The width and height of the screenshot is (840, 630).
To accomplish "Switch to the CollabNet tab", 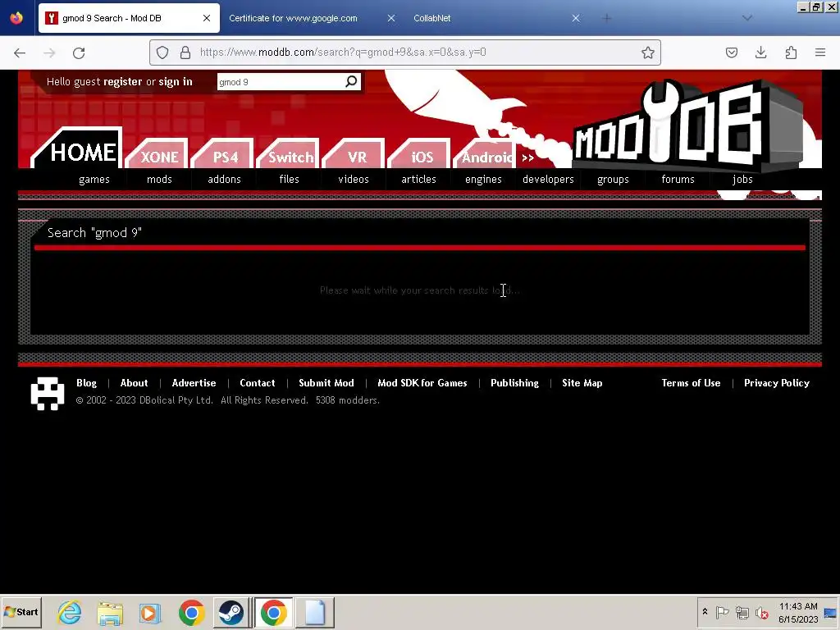I will [x=431, y=18].
